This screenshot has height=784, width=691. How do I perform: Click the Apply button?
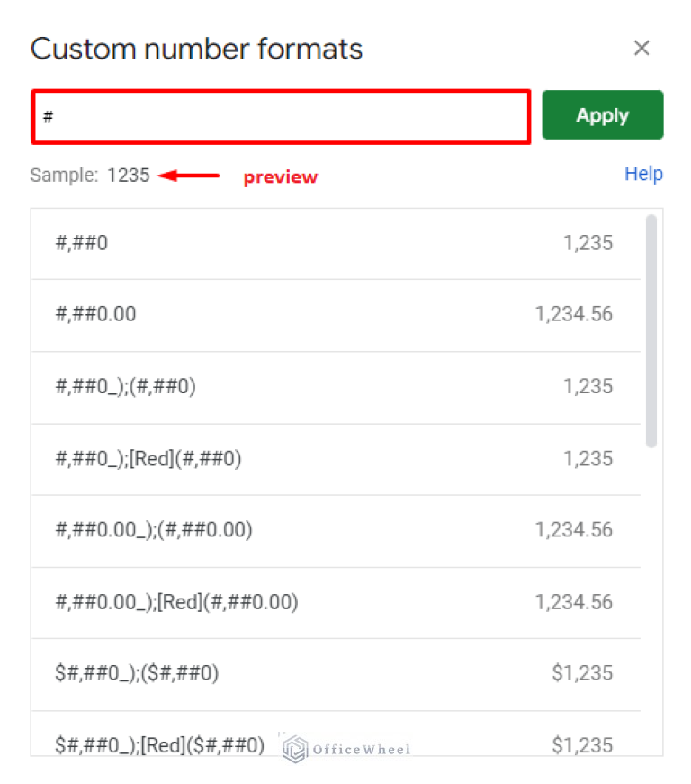602,114
